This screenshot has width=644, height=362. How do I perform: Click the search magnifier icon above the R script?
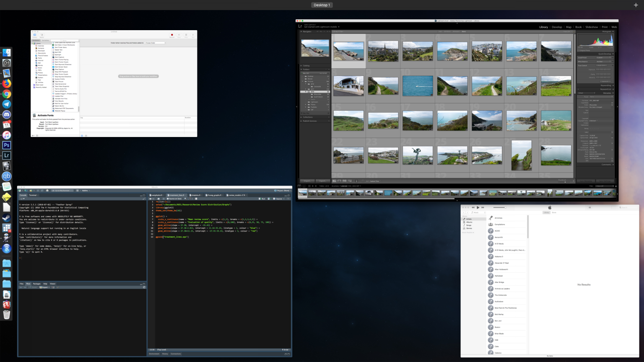coord(185,198)
